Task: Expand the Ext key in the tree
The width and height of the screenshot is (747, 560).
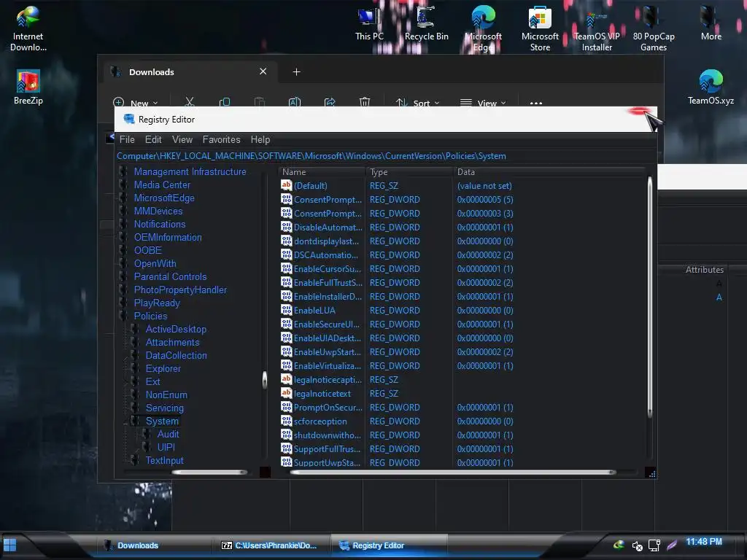Action: (x=126, y=382)
